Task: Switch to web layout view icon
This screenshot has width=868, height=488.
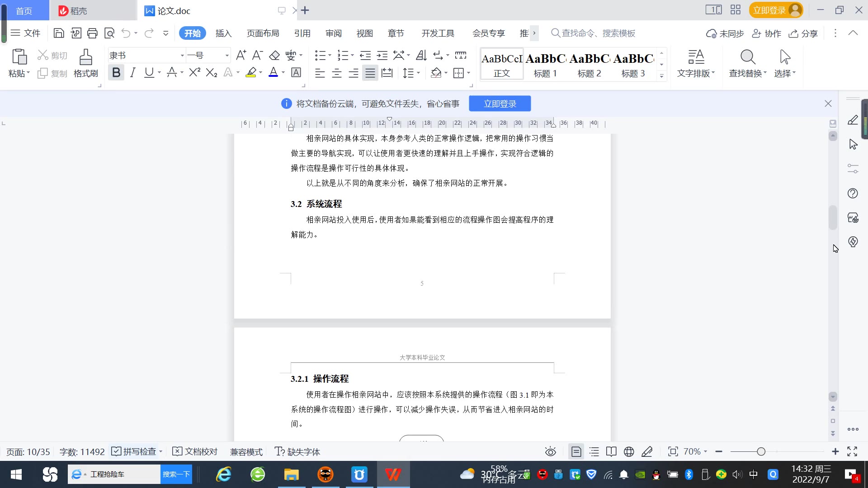Action: 629,452
